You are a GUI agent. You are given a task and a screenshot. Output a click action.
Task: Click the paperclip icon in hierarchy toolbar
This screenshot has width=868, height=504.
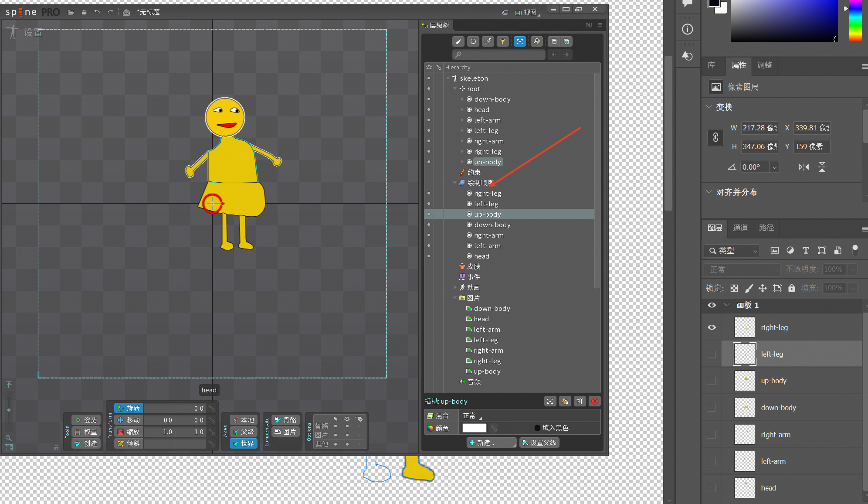point(488,41)
